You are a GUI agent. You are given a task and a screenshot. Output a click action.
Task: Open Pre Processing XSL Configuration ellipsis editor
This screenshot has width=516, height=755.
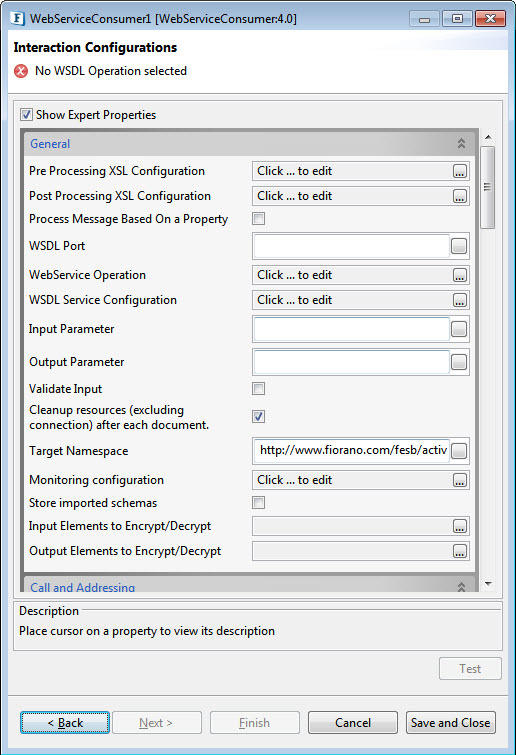point(460,171)
